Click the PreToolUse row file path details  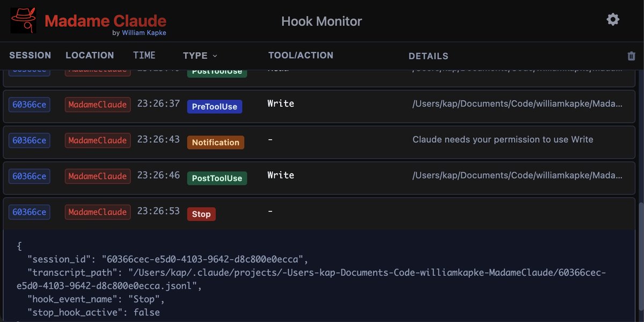tap(517, 104)
